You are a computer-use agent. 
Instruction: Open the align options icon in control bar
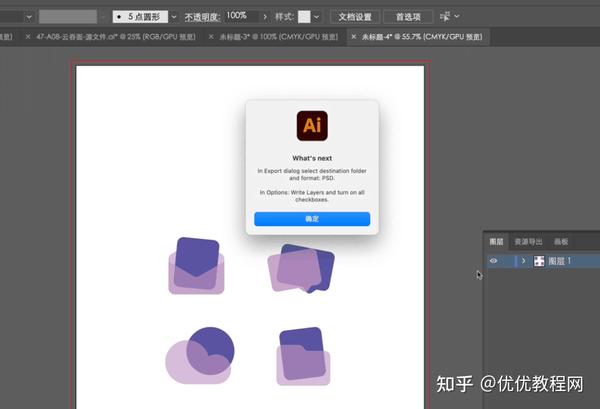pos(445,16)
